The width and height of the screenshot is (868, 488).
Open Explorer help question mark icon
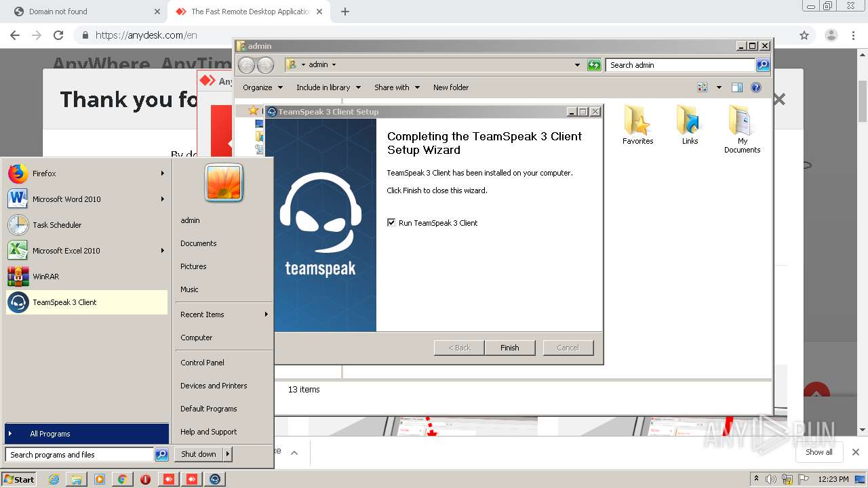click(756, 87)
